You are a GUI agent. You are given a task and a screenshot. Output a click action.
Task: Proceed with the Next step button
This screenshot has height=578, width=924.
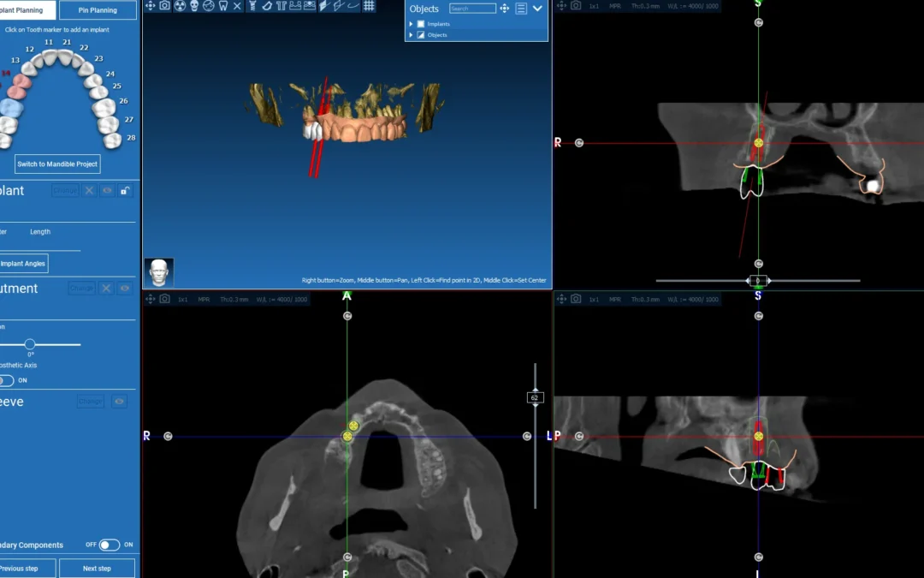pos(98,569)
